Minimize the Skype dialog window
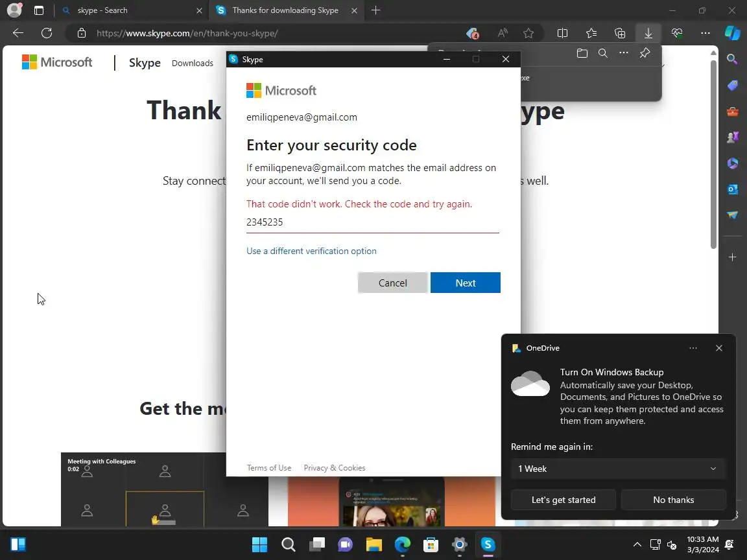 pyautogui.click(x=446, y=59)
